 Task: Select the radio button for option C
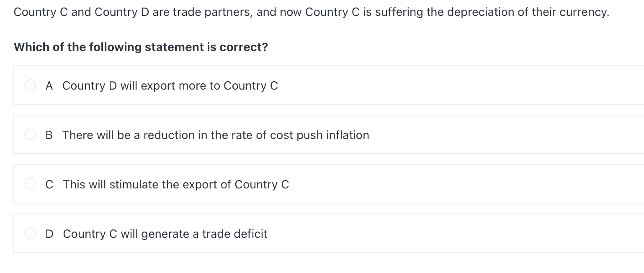click(x=30, y=184)
